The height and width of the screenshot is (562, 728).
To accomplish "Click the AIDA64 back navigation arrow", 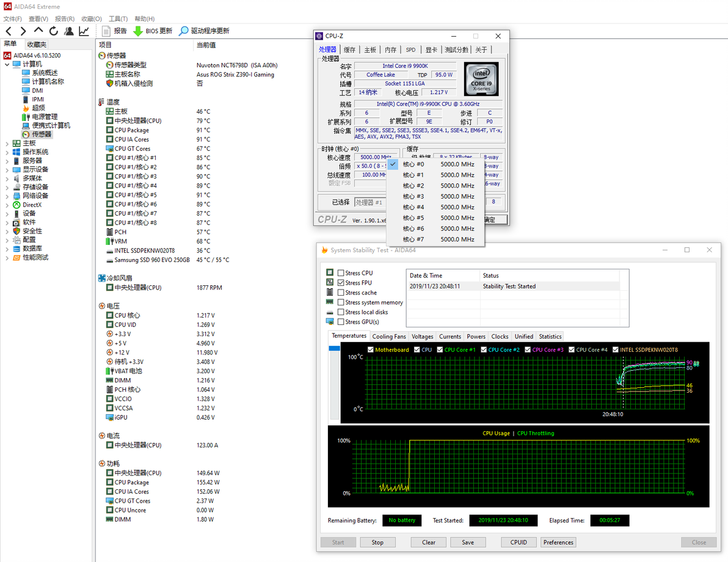I will [9, 31].
